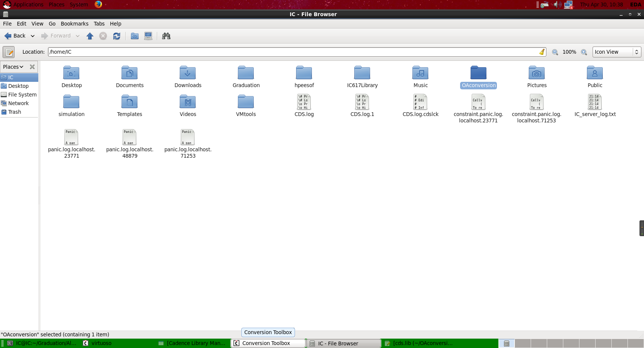Viewport: 644px width, 348px height.
Task: Zoom in the icon view
Action: [584, 52]
